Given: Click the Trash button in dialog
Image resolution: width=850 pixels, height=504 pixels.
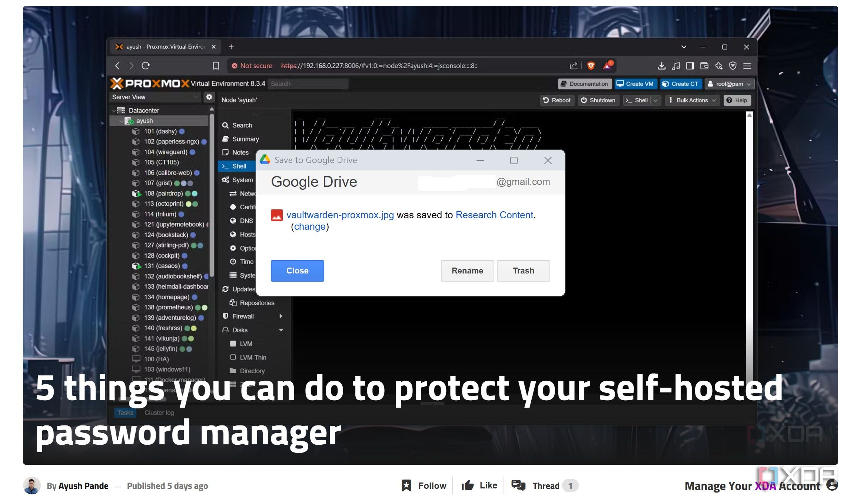Looking at the screenshot, I should [524, 271].
